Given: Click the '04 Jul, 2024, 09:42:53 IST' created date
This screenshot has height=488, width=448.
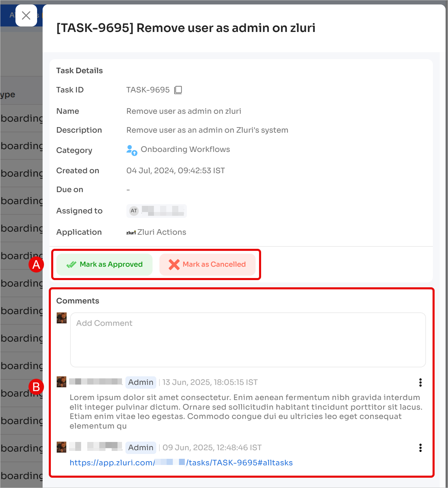Looking at the screenshot, I should [x=176, y=170].
